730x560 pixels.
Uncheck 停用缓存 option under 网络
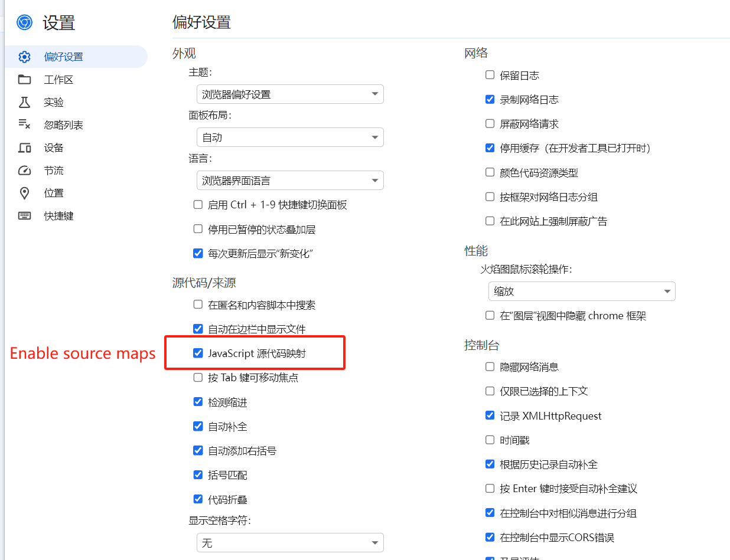coord(490,148)
